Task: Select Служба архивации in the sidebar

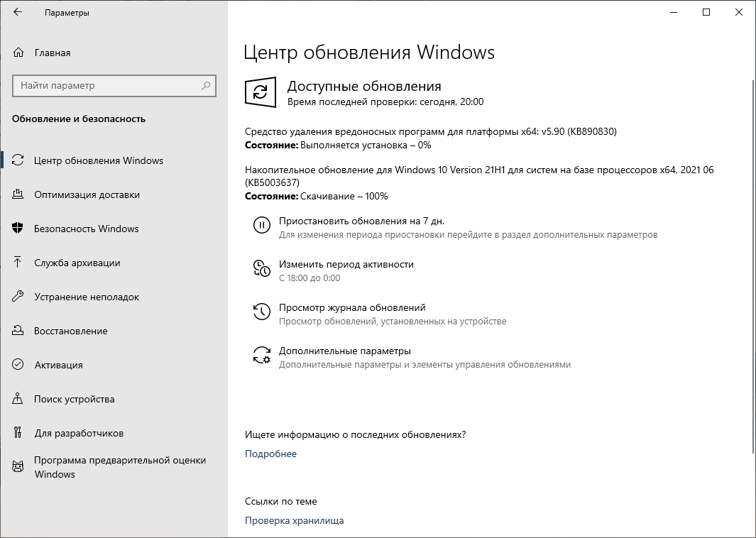Action: click(x=75, y=263)
